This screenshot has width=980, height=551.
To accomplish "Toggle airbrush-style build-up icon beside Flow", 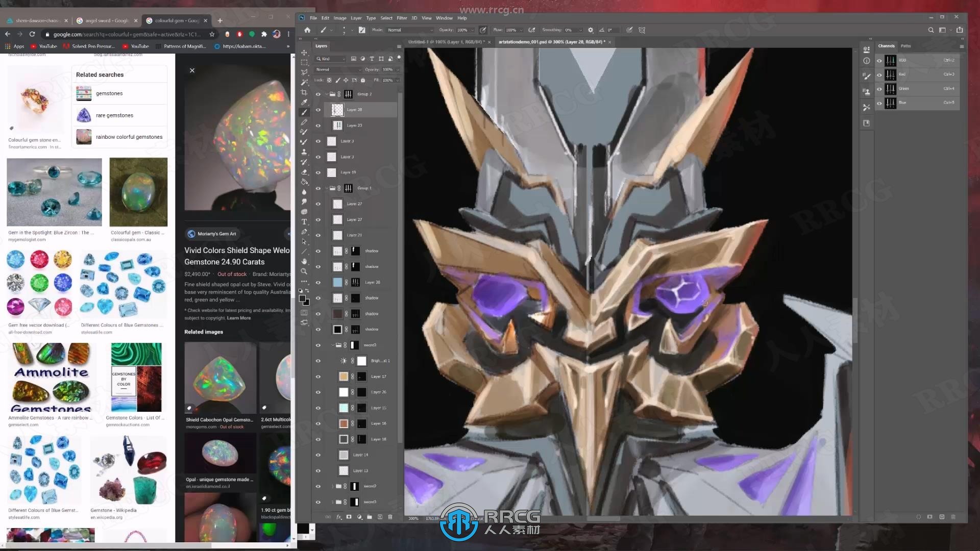I will coord(532,30).
